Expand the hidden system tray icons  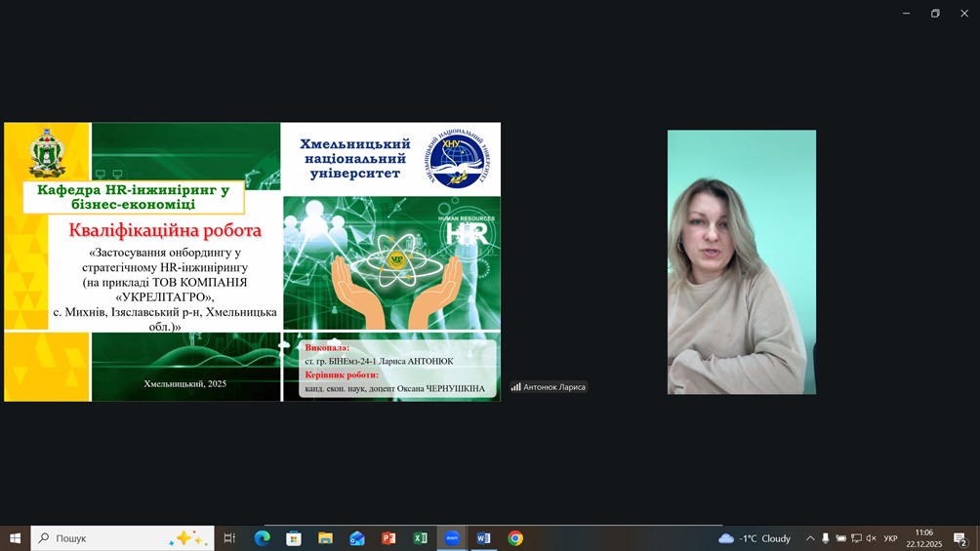[809, 538]
